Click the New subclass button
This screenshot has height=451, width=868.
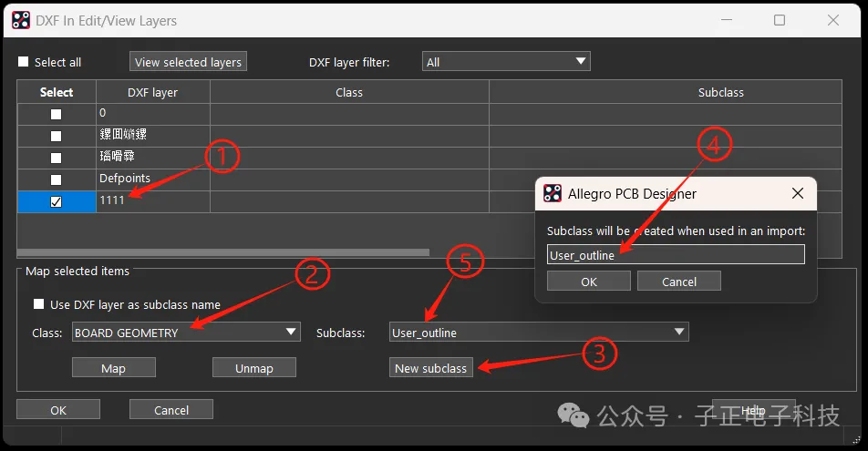(430, 367)
